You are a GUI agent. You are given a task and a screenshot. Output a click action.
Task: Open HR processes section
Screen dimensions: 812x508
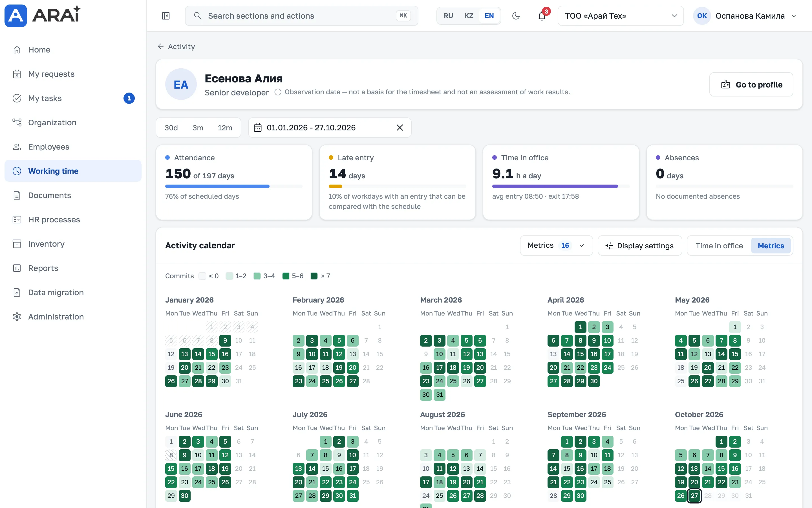[x=73, y=220]
